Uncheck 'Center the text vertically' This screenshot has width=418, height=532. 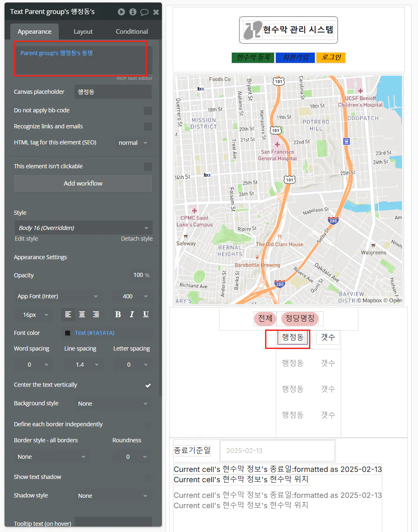(x=148, y=385)
